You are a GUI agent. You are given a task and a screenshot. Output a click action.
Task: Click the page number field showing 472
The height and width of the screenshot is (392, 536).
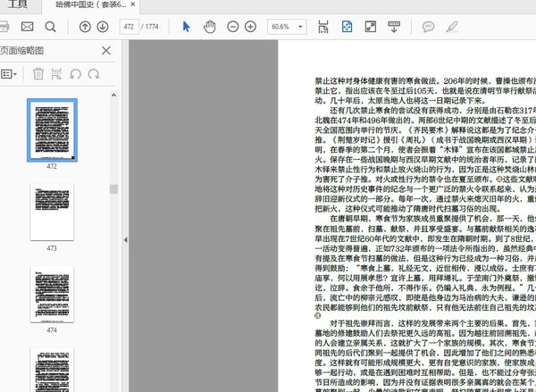129,27
